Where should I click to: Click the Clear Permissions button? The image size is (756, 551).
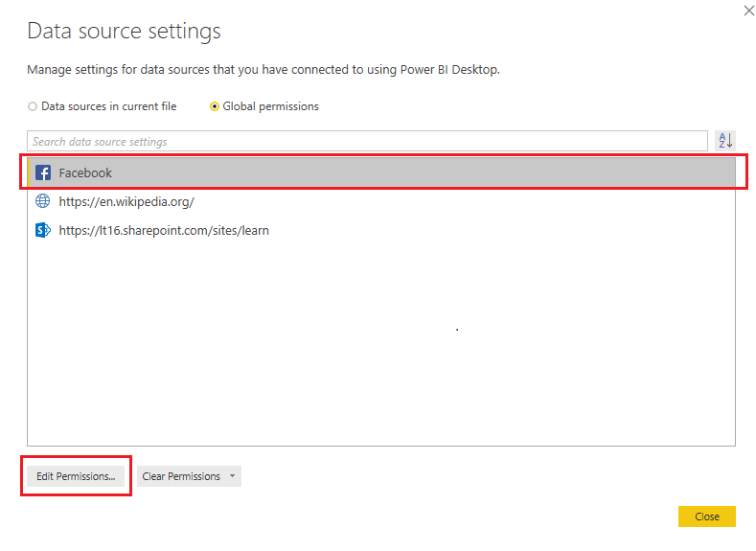(181, 476)
